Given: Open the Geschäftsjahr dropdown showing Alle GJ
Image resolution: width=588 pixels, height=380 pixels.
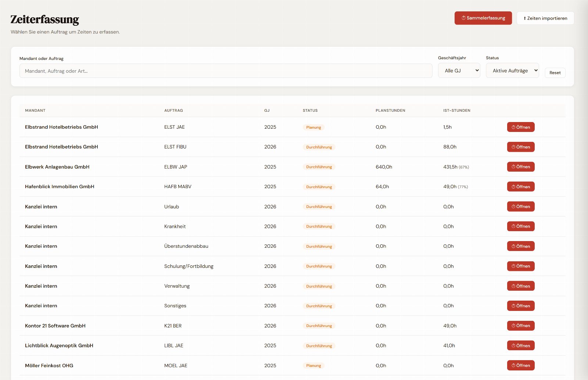Looking at the screenshot, I should [459, 71].
